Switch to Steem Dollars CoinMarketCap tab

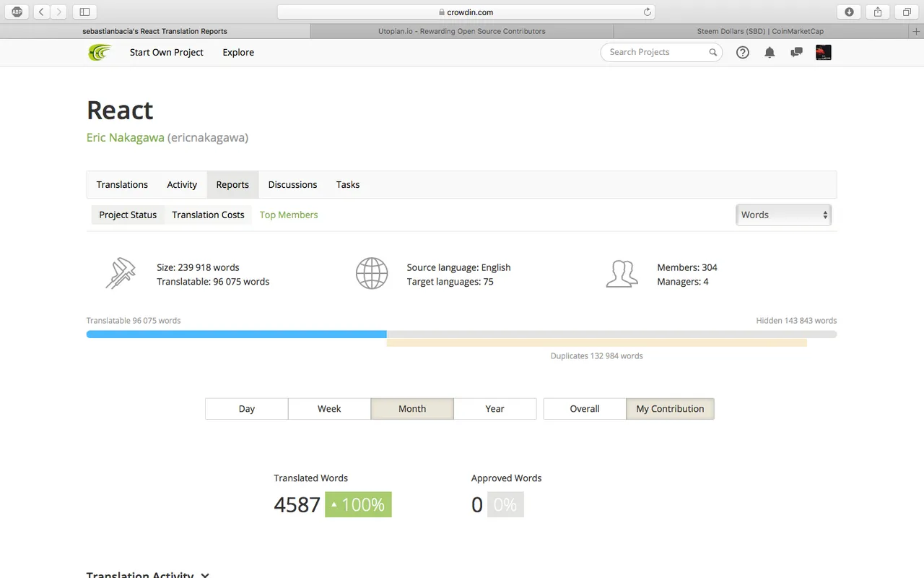(760, 31)
